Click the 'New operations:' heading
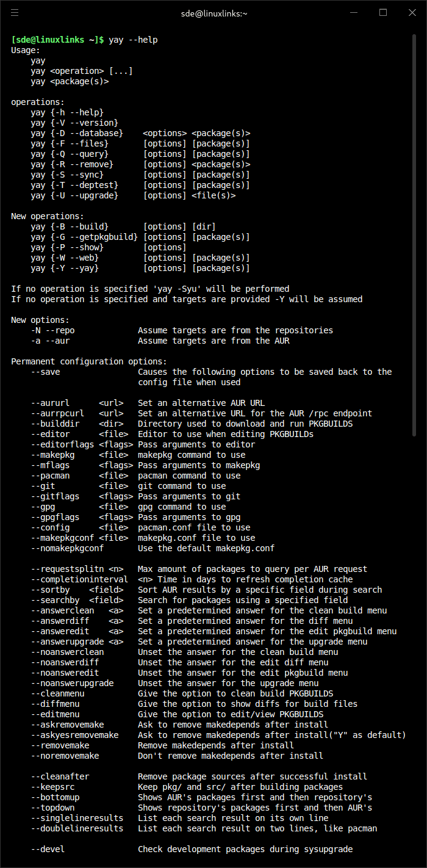 [48, 216]
